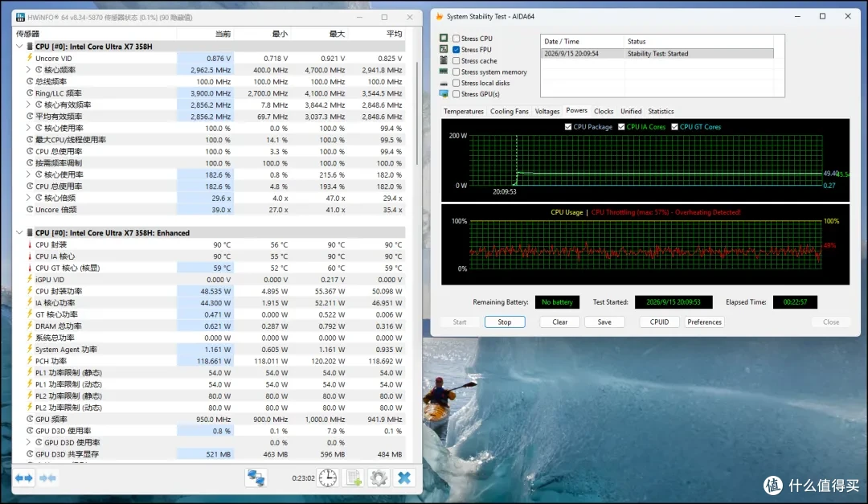Click the AIDA64 flame title icon

point(440,17)
